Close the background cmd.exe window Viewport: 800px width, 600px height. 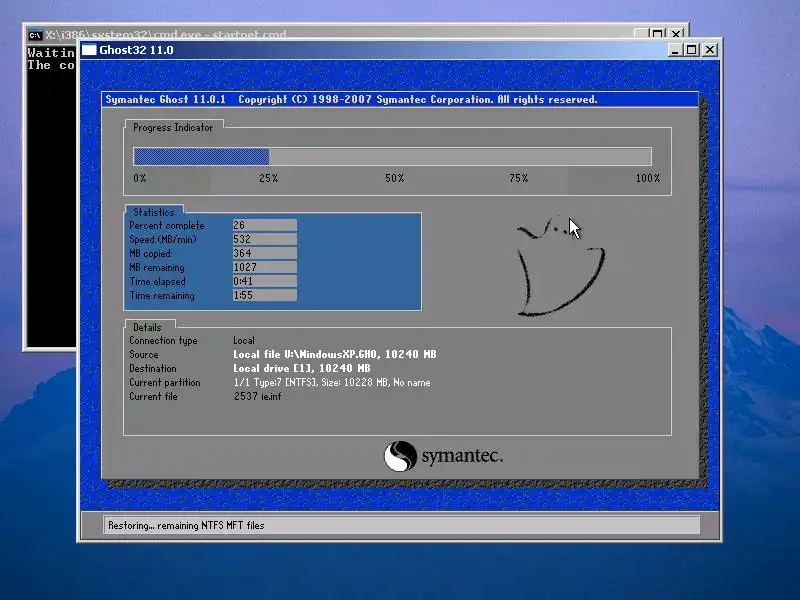point(676,34)
